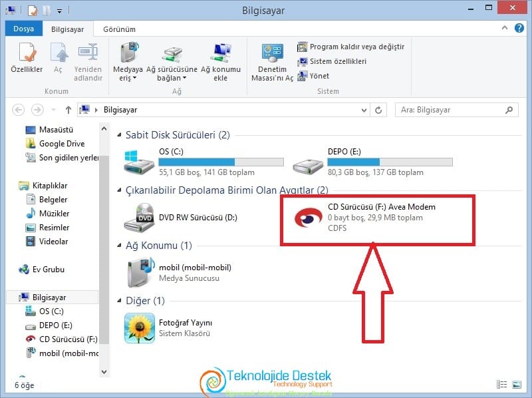Select the DEPO (E:) drive icon
Screen dimensions: 532x398
308,166
